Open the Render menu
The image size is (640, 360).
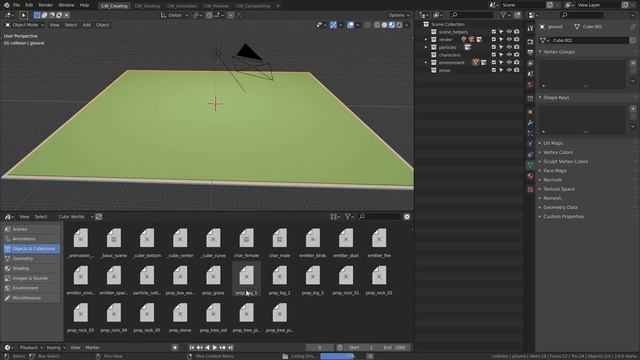pyautogui.click(x=46, y=5)
